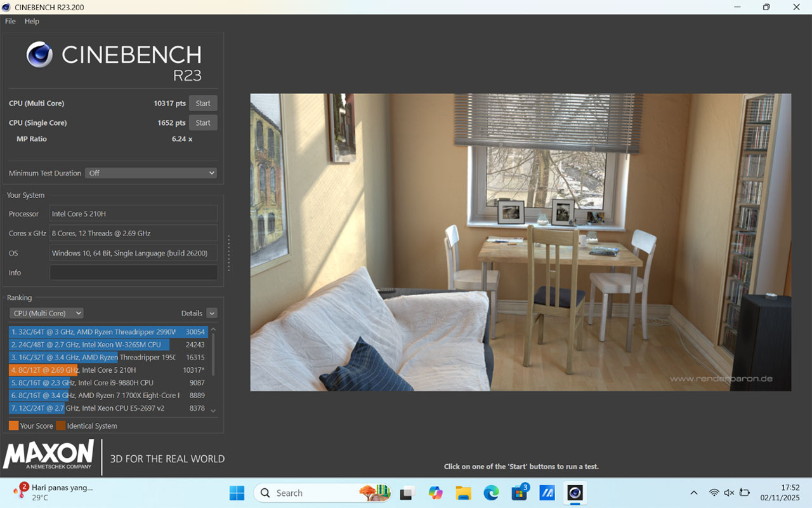The height and width of the screenshot is (508, 812).
Task: Click the Windows Start button
Action: [x=237, y=493]
